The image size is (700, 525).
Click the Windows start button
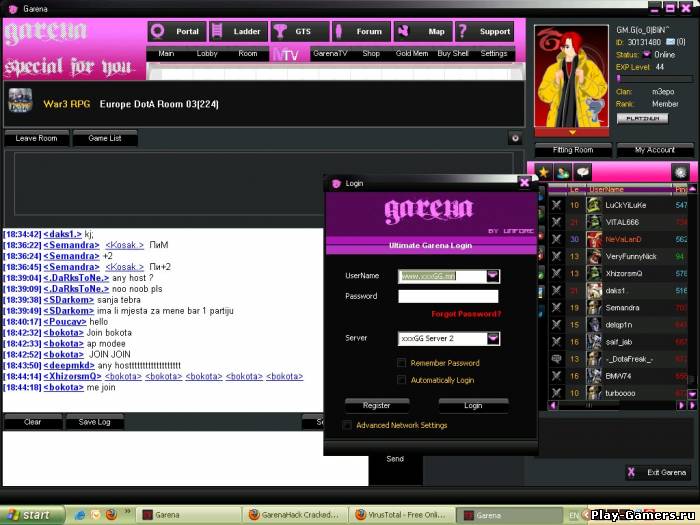coord(31,515)
